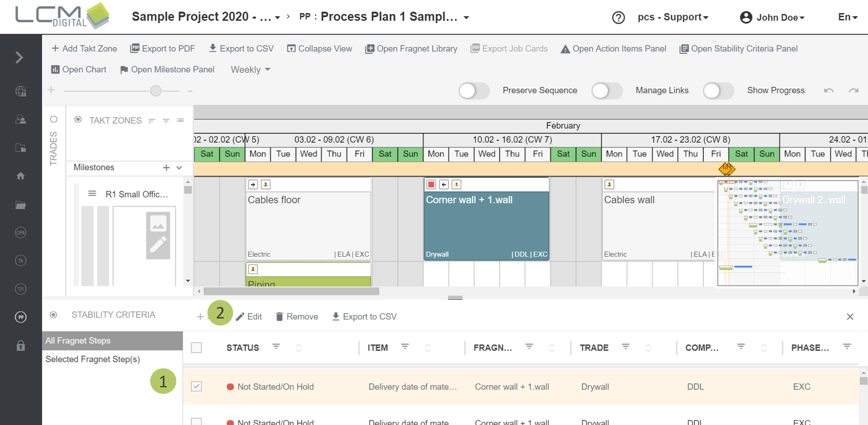Toggle the Preserve Sequence switch

(474, 91)
